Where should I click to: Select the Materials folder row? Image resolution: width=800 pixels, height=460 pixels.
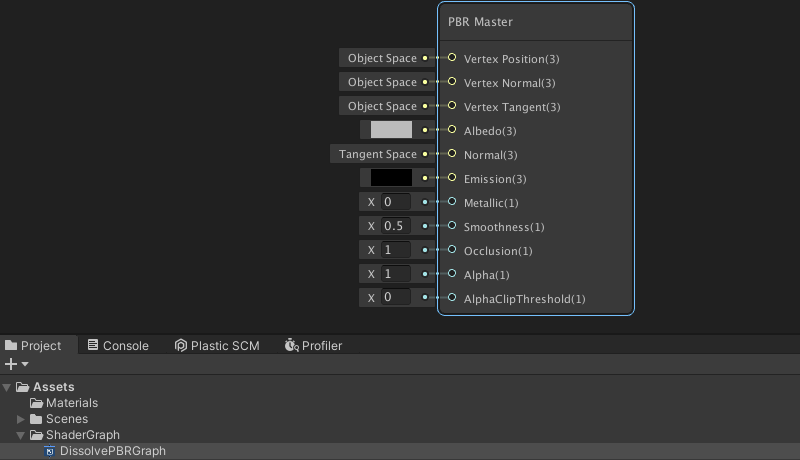tap(400, 403)
